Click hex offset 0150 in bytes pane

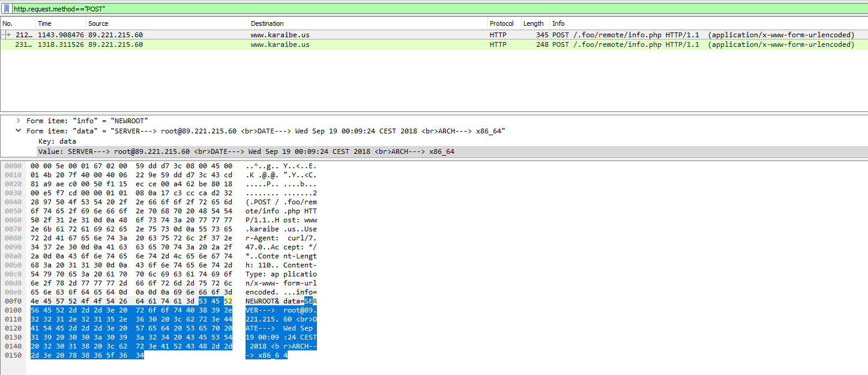[x=12, y=355]
